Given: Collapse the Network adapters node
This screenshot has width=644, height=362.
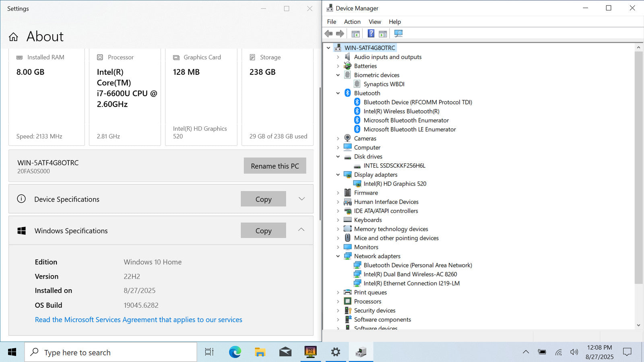Looking at the screenshot, I should pyautogui.click(x=338, y=256).
